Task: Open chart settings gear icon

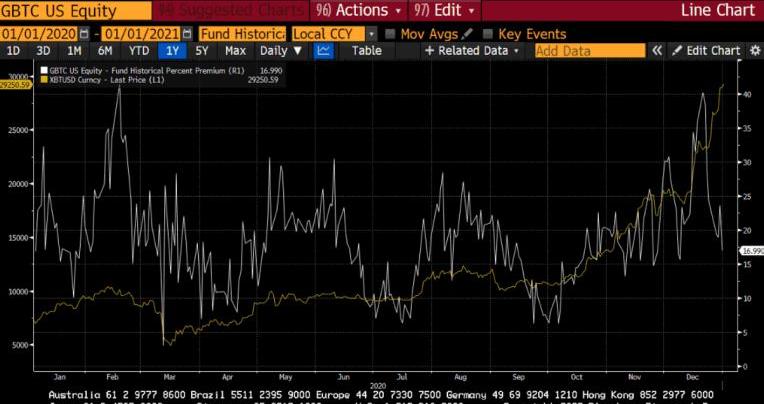Action: pyautogui.click(x=755, y=51)
